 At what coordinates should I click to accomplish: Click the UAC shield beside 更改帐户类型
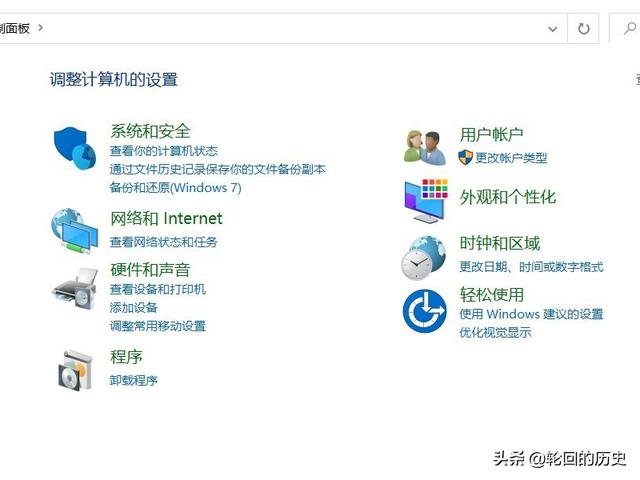(465, 158)
